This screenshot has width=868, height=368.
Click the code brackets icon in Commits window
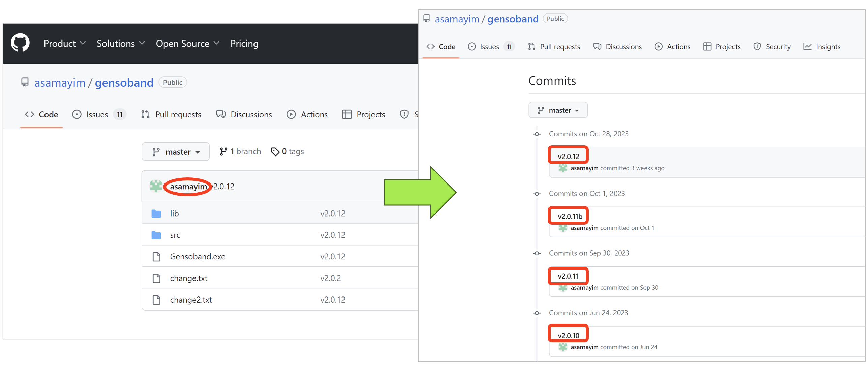(430, 47)
